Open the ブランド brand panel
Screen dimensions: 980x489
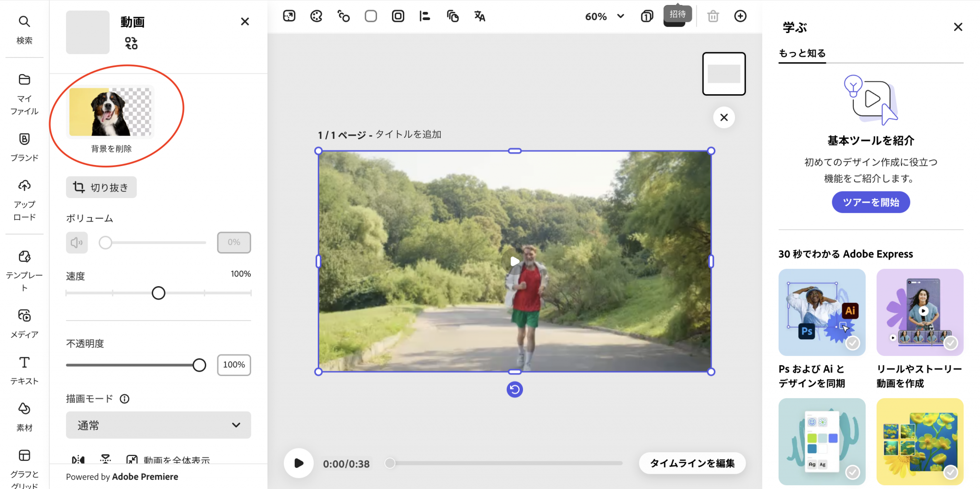pos(24,147)
